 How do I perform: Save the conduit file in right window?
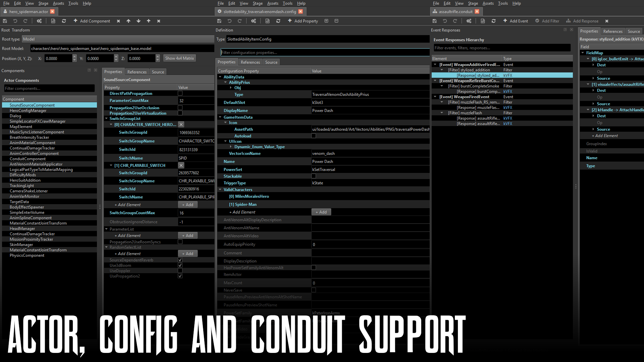435,21
